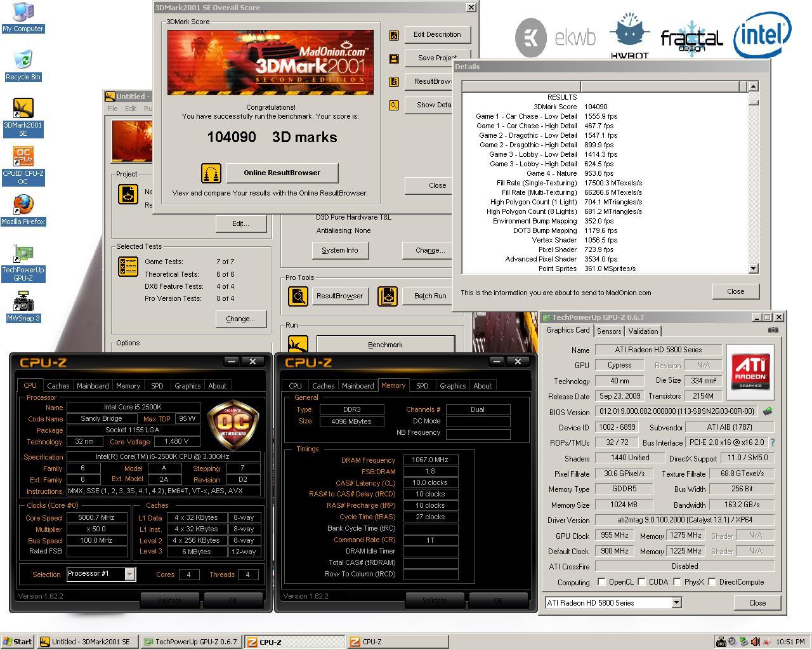
Task: Launch CPUID CPU-Z OC desktop shortcut
Action: 23,166
